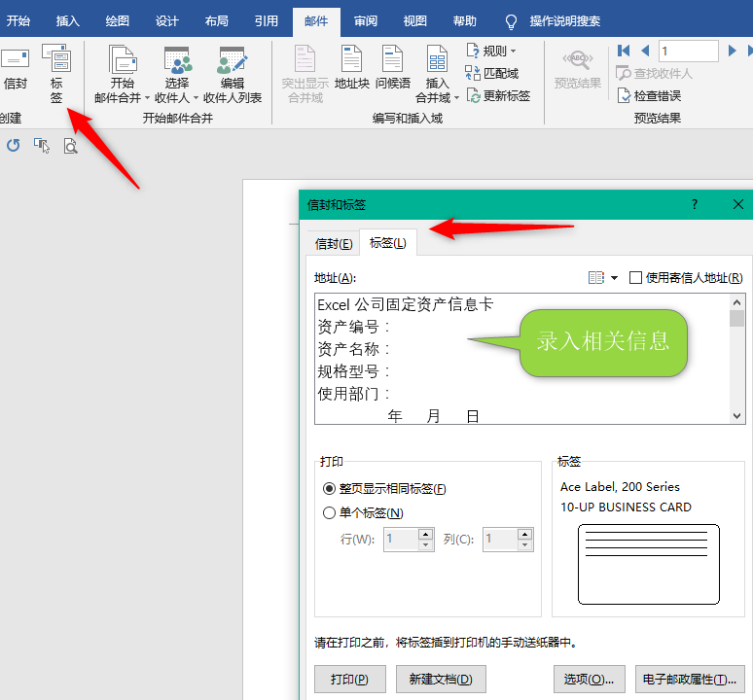Open the 引用 (References) ribbon tab

pyautogui.click(x=266, y=21)
